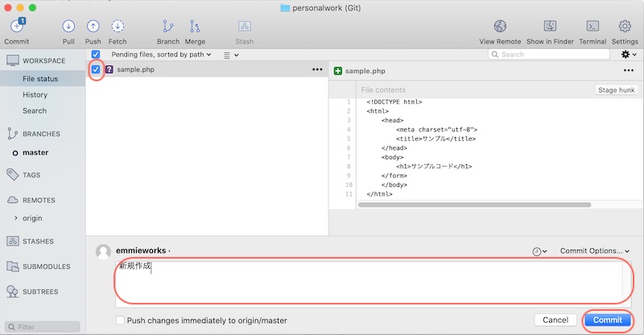Click the Cancel button

pos(555,320)
